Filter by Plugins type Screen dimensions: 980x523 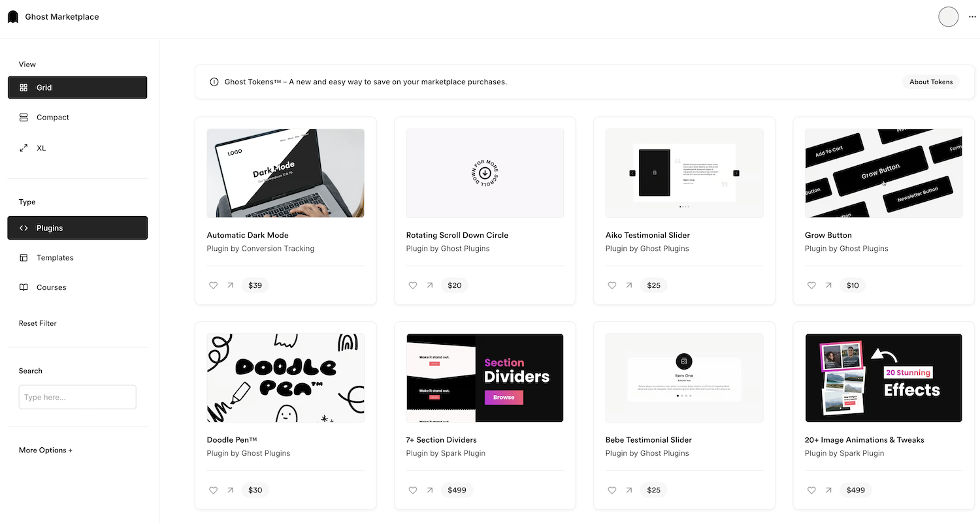(x=77, y=228)
